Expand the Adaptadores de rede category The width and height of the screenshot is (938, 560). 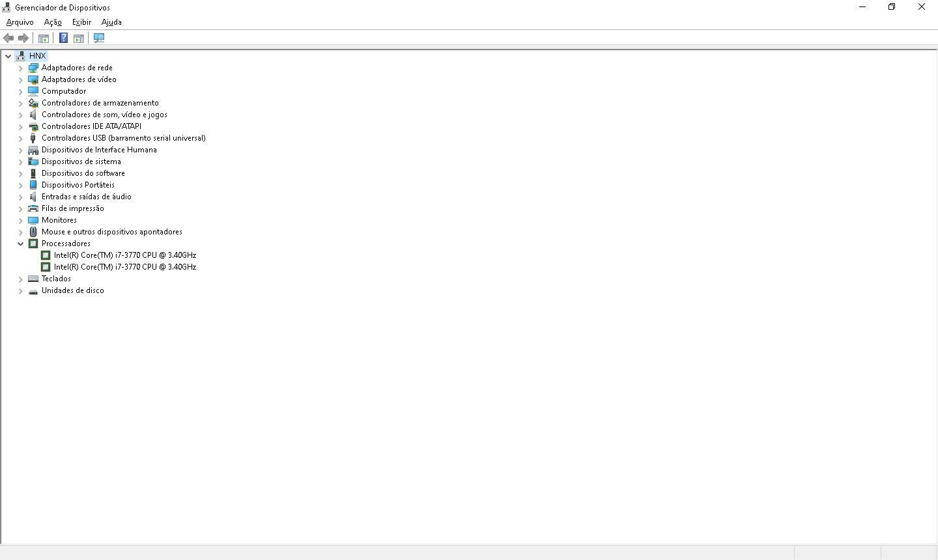coord(20,68)
